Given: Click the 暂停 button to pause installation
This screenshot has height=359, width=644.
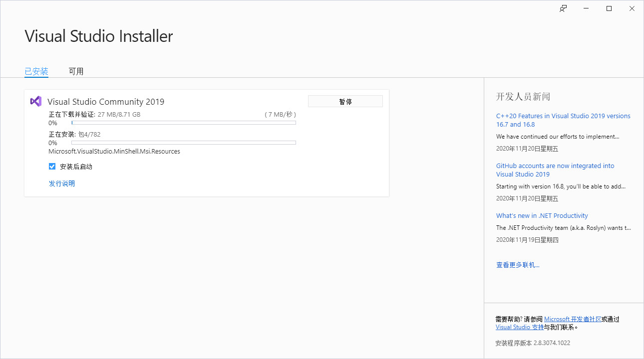Looking at the screenshot, I should tap(345, 101).
